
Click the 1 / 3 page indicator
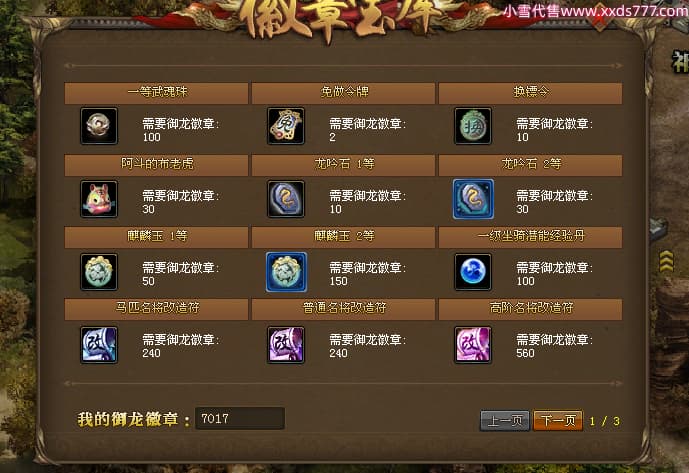click(605, 421)
